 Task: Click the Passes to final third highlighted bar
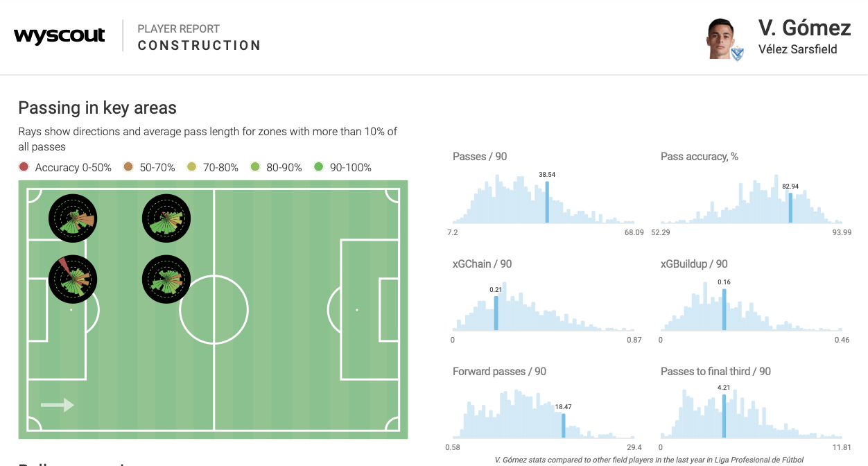724,416
